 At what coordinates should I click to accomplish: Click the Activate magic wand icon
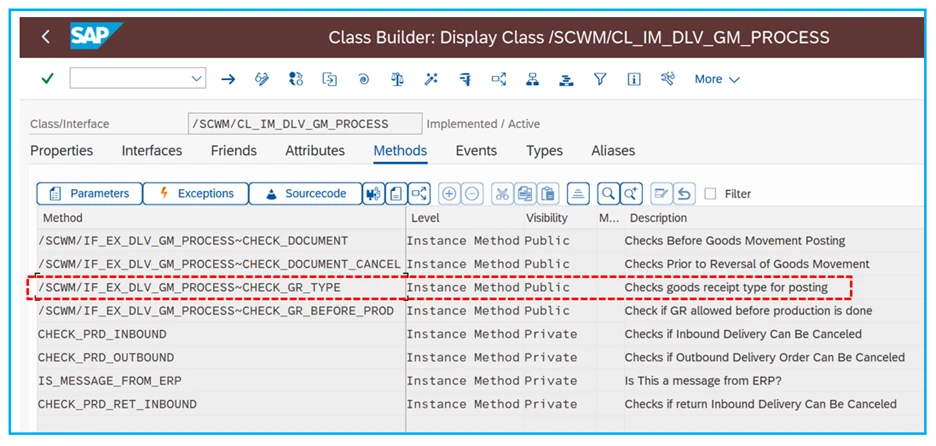tap(431, 79)
